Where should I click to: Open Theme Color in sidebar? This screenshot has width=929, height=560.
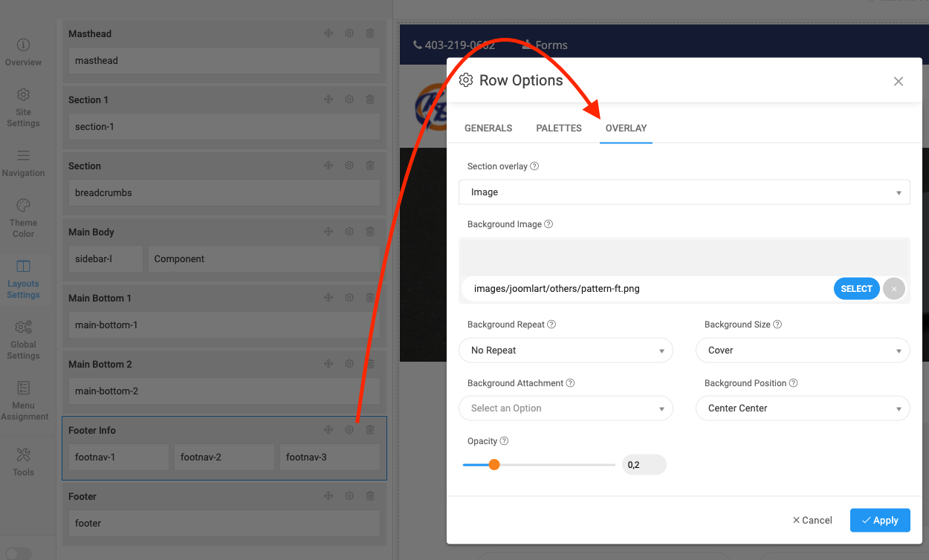[24, 218]
